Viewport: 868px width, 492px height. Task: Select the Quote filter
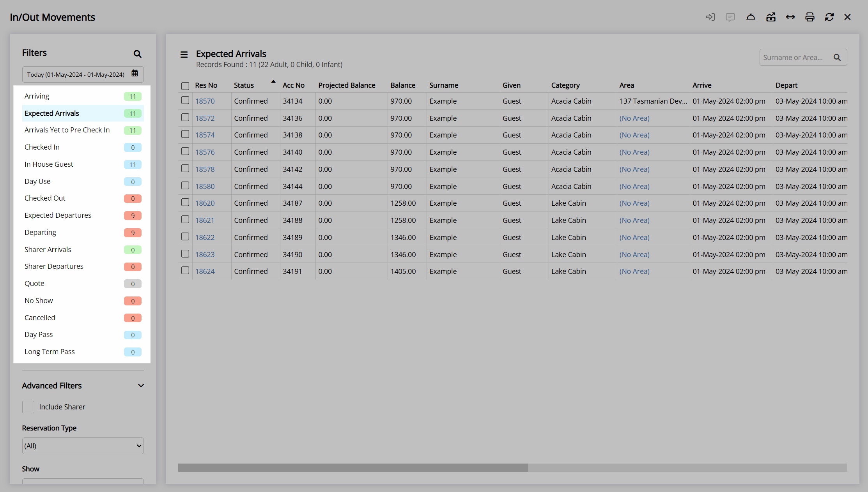click(83, 284)
